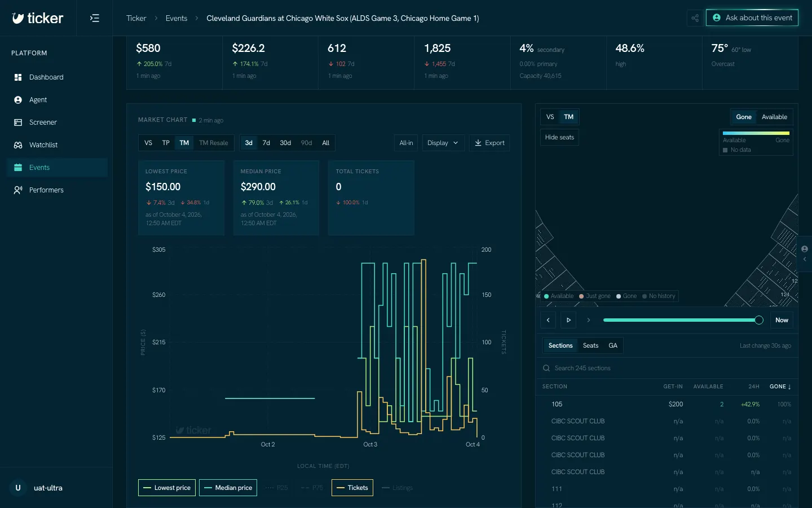Select VS in seat map panel
This screenshot has height=508, width=812.
tap(550, 117)
